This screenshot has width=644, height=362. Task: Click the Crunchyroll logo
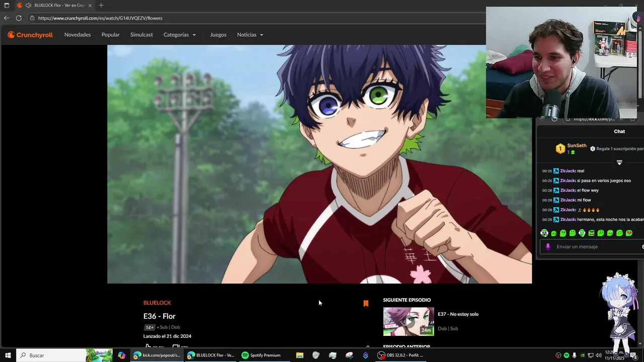(x=30, y=35)
